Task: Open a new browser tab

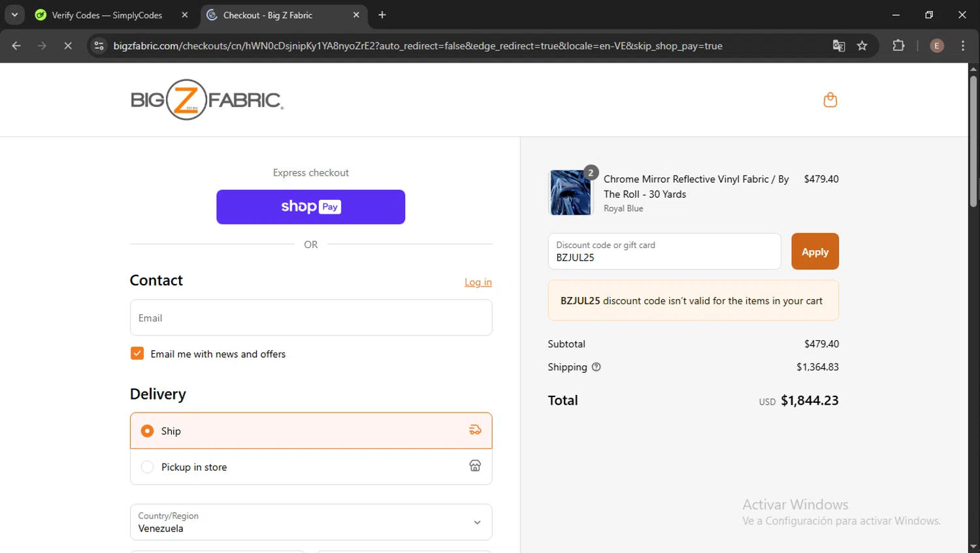Action: coord(382,15)
